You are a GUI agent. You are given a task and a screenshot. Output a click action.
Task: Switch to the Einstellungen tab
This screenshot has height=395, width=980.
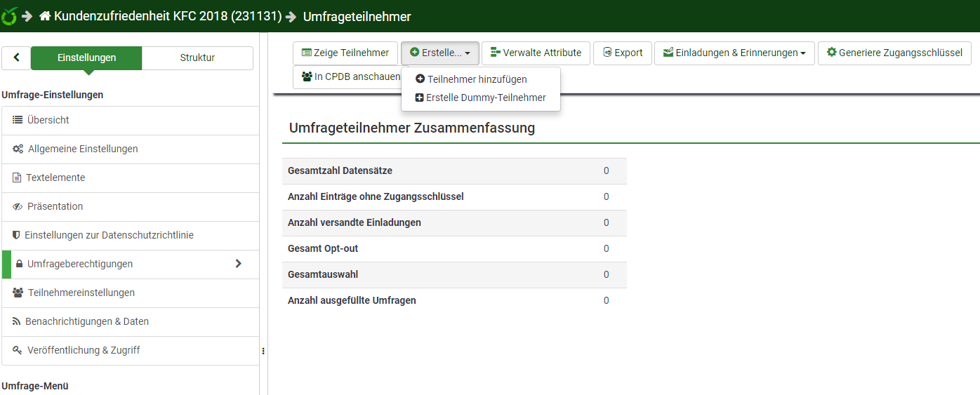86,58
